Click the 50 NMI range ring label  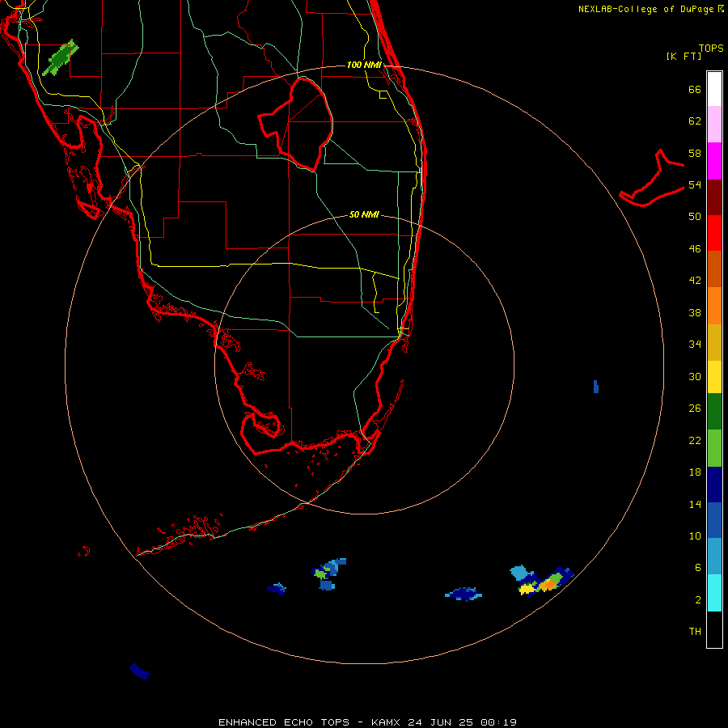coord(364,214)
